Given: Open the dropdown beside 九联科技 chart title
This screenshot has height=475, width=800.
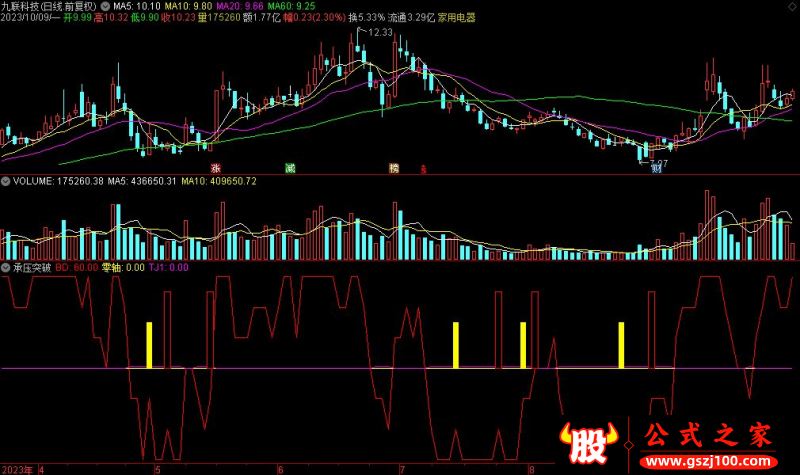Looking at the screenshot, I should [105, 7].
